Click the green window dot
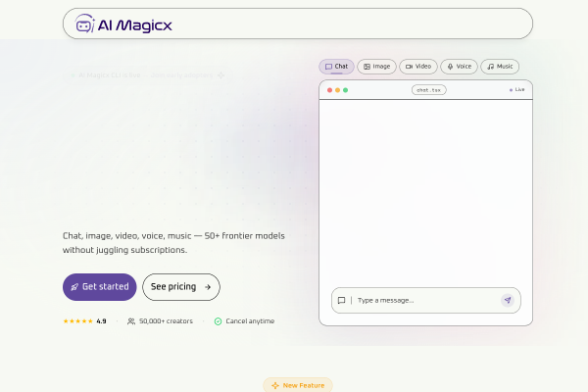The image size is (588, 392). coord(345,90)
